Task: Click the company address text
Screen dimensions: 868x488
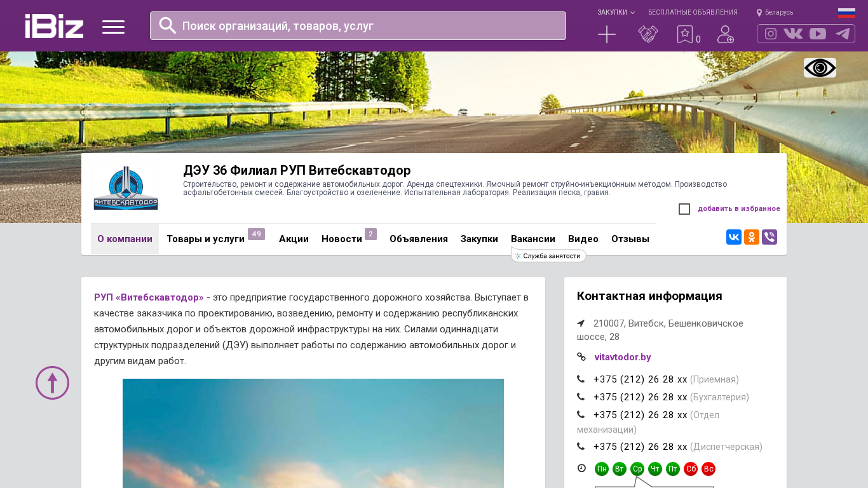Action: [660, 330]
